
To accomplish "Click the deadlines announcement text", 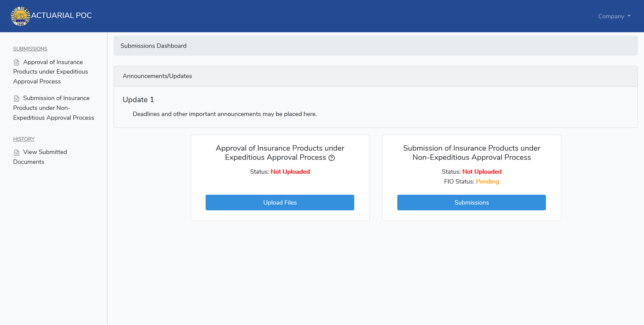I will [225, 114].
